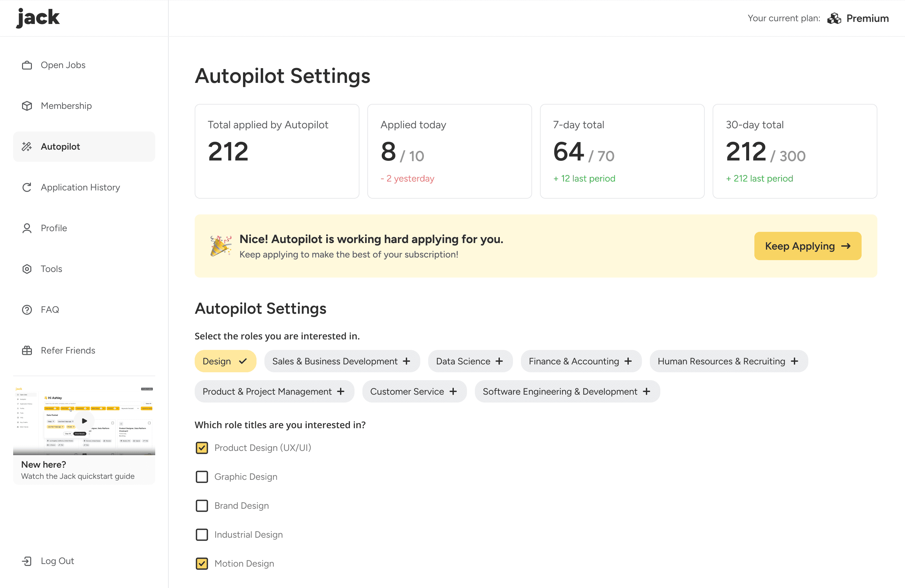This screenshot has height=588, width=905.
Task: Uncheck Product Design (UX/UI) checkbox
Action: tap(202, 448)
